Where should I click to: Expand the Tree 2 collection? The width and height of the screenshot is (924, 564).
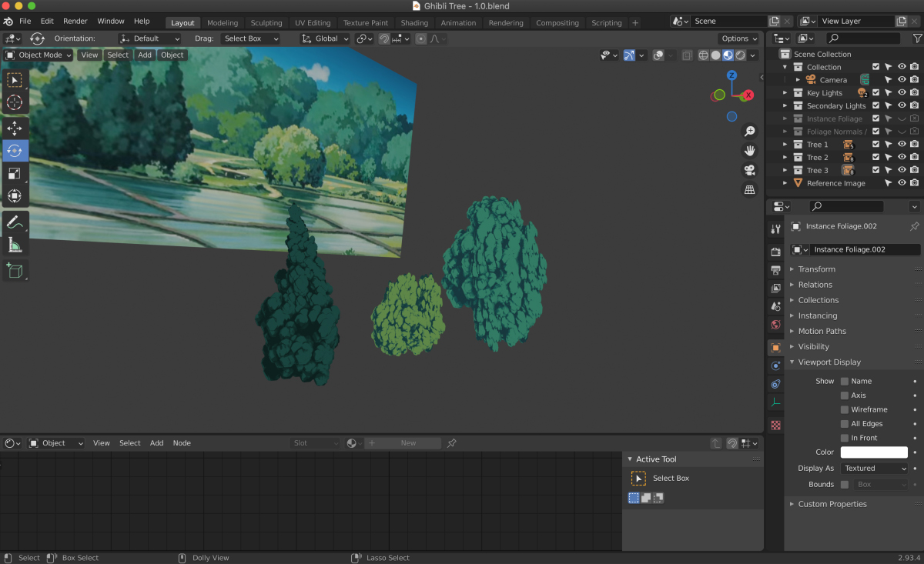785,158
